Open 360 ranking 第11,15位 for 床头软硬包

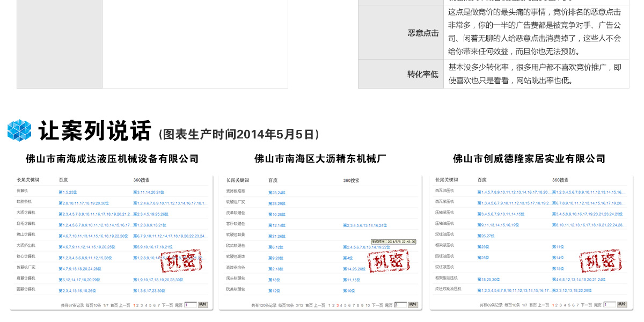[352, 280]
